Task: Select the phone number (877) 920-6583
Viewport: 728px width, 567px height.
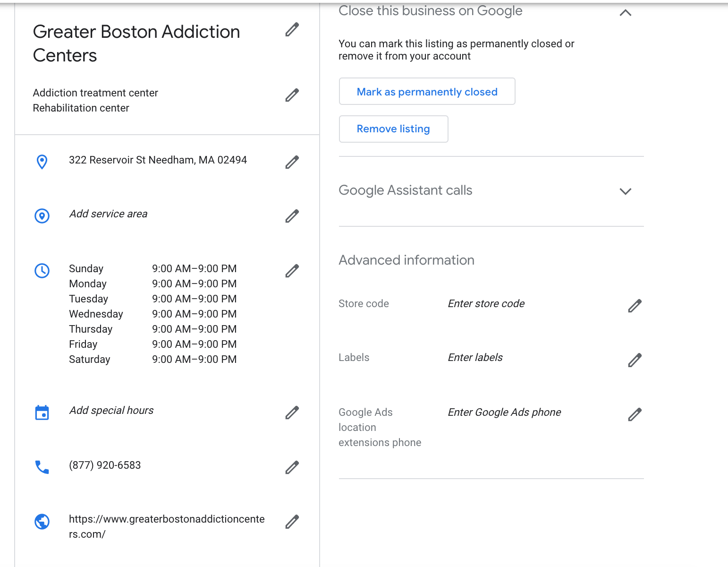Action: coord(105,465)
